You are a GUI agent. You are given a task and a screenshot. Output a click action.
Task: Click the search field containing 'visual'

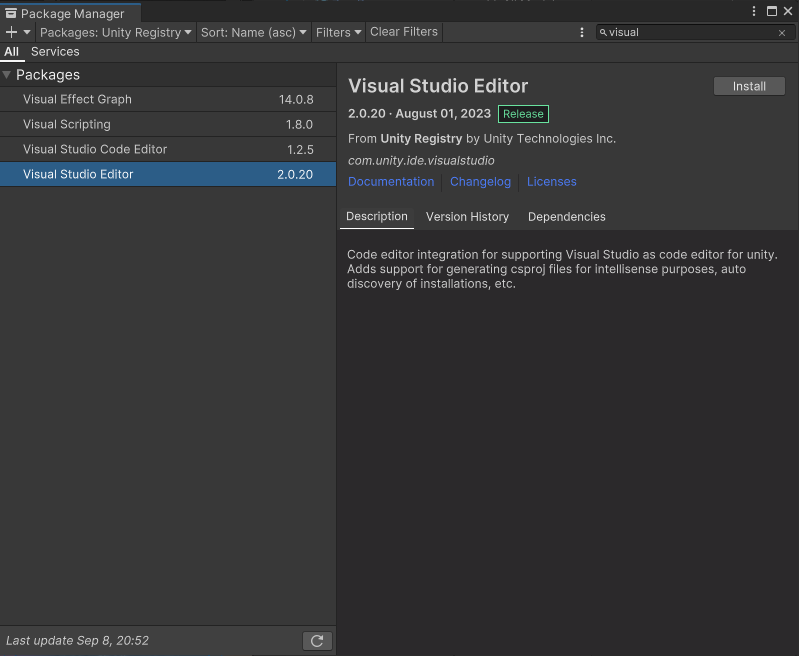tap(695, 32)
